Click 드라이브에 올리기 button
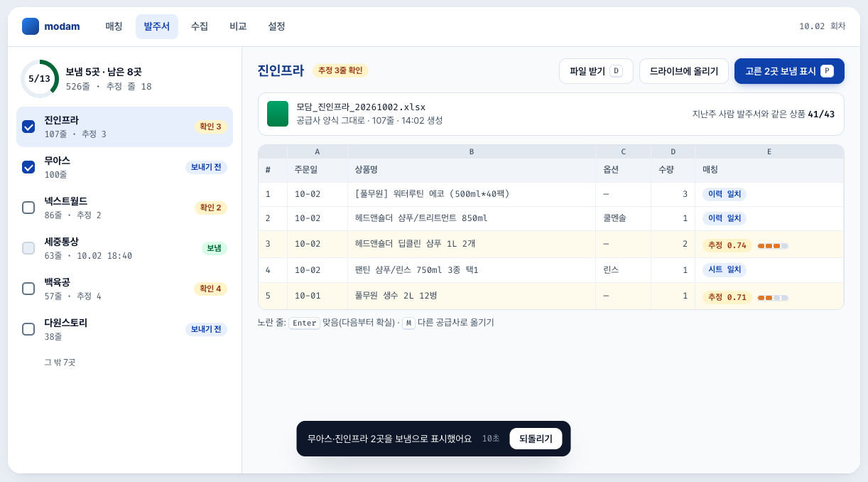 click(x=684, y=71)
